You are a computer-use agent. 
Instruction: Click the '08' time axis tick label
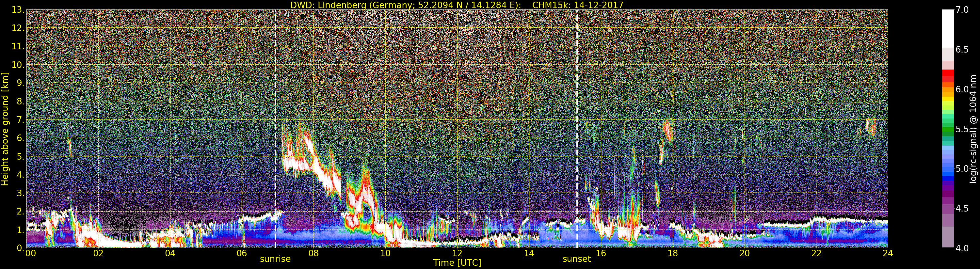click(313, 253)
